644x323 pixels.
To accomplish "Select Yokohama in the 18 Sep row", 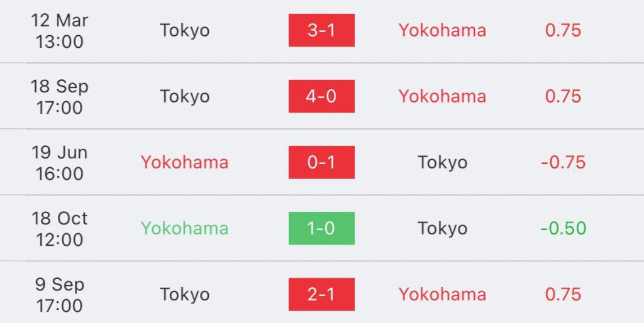I will (442, 96).
